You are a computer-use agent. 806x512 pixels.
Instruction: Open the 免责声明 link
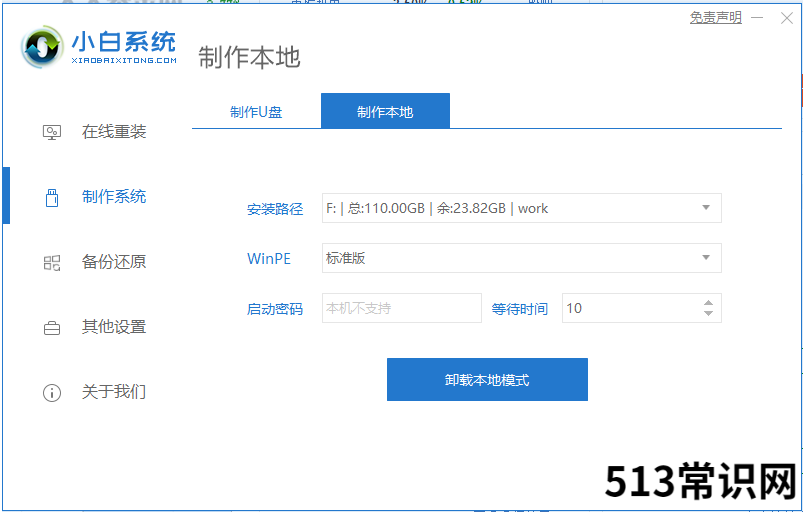(715, 18)
